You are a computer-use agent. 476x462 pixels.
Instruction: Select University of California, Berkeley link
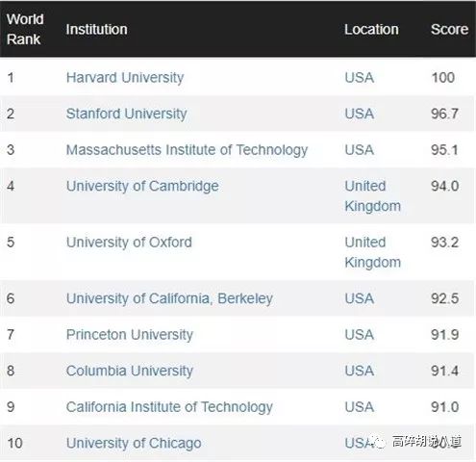pos(169,298)
